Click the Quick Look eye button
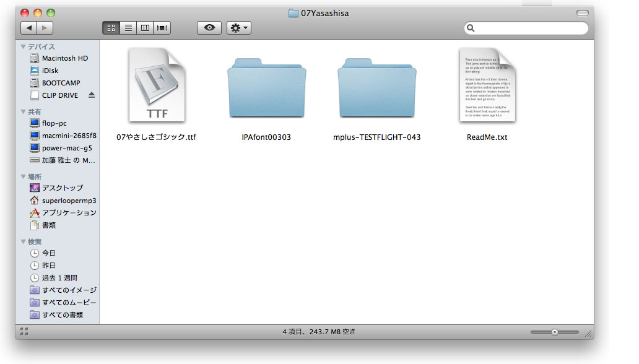This screenshot has width=639, height=364. [x=209, y=28]
